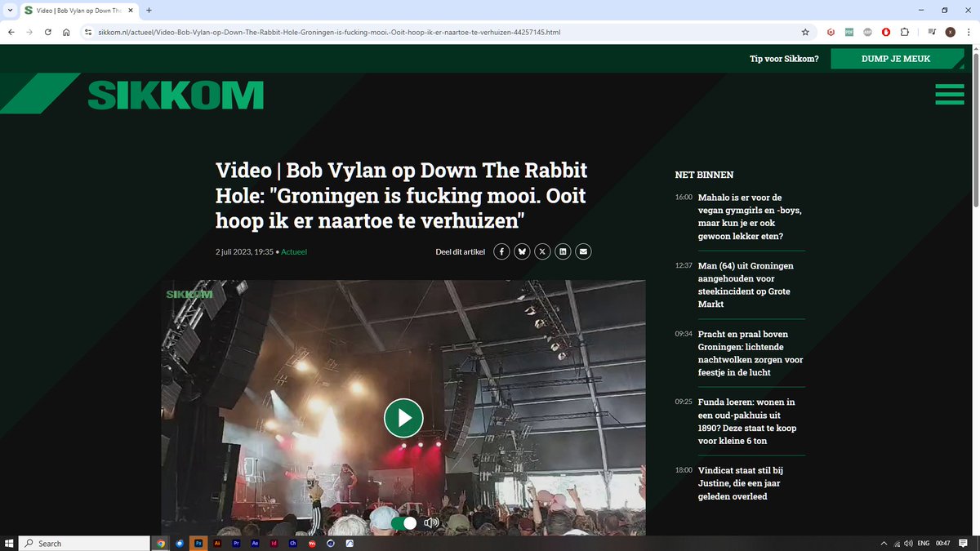This screenshot has height=551, width=980.
Task: Open the ENG language indicator
Action: [923, 543]
